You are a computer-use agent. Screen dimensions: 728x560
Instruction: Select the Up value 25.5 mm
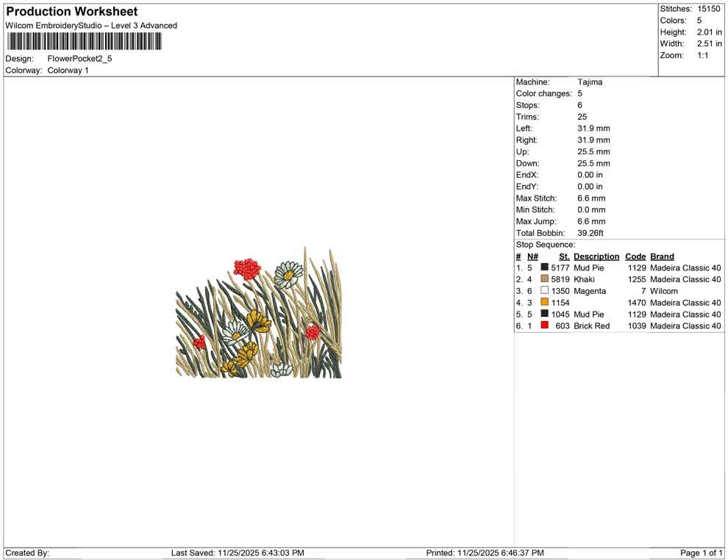click(x=594, y=151)
